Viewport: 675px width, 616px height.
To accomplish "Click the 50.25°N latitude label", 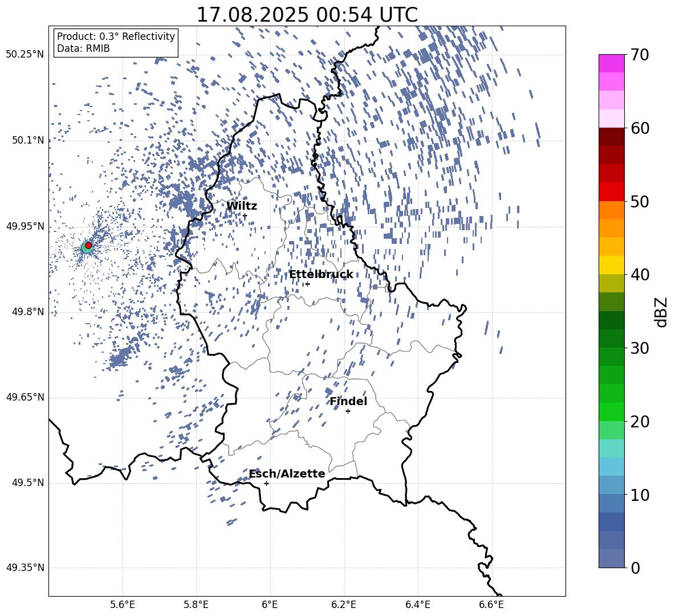I will (25, 55).
